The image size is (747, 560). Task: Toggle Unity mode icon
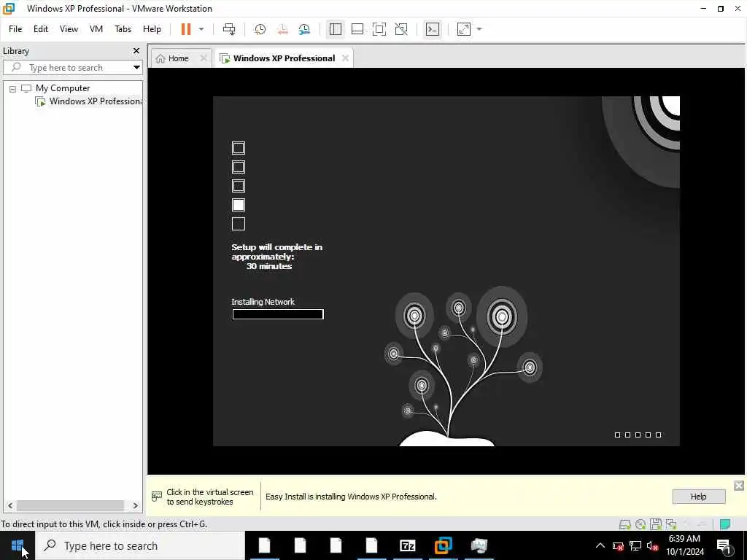401,29
